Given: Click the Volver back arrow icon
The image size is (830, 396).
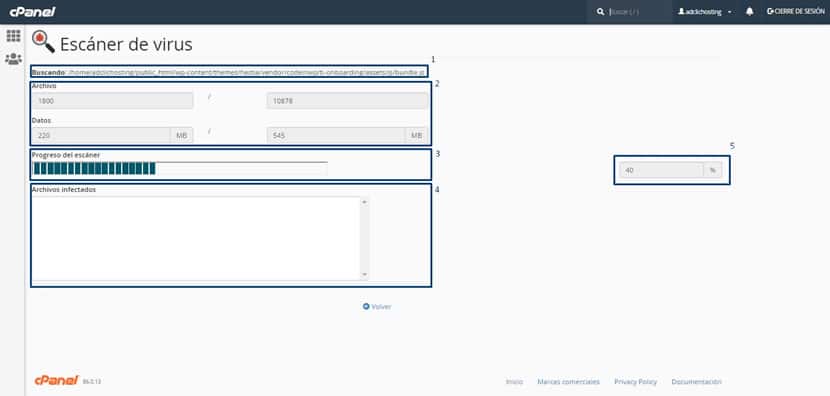Looking at the screenshot, I should click(366, 307).
